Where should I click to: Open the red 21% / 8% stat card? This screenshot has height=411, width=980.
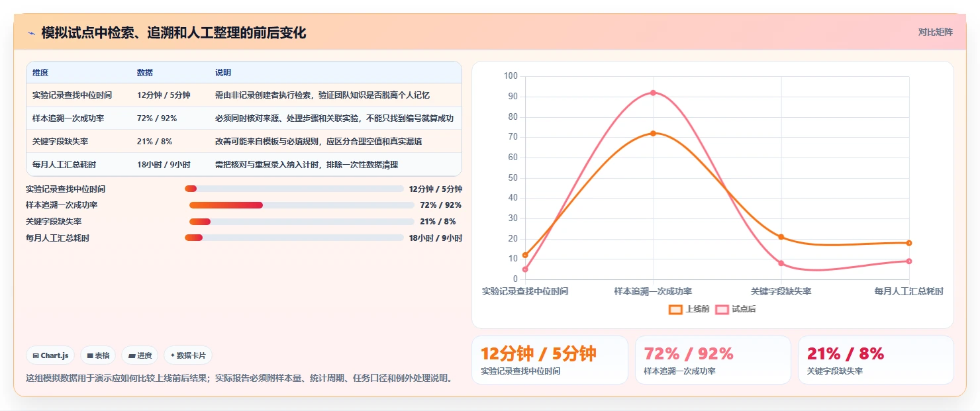(876, 360)
